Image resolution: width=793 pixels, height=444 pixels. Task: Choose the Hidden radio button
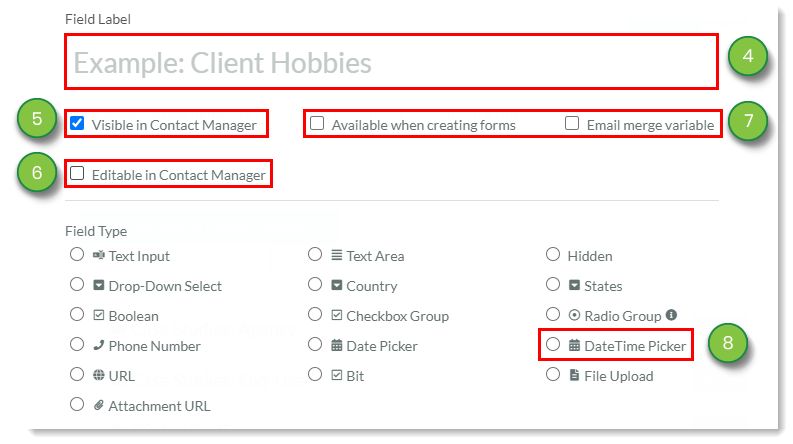(x=553, y=254)
